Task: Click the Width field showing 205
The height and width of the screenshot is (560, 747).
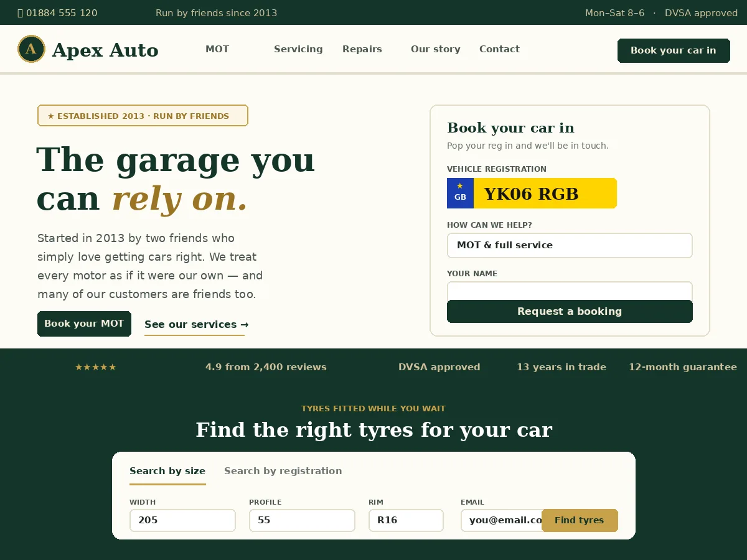Action: tap(182, 520)
